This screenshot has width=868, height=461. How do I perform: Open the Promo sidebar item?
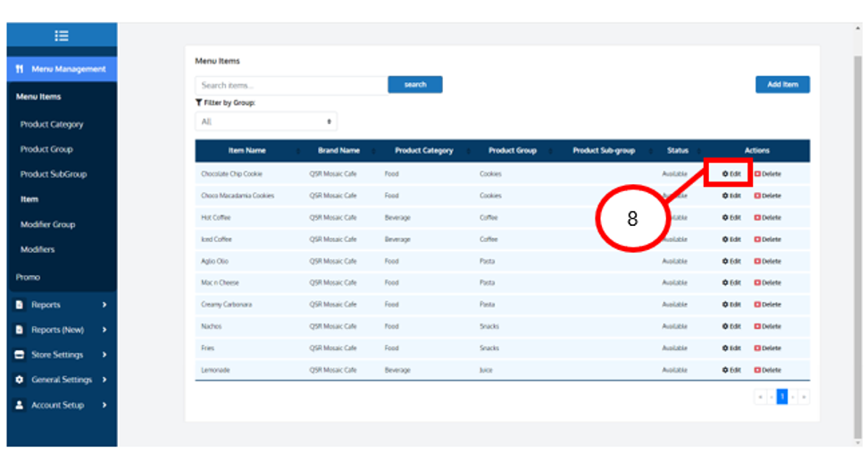tap(27, 277)
